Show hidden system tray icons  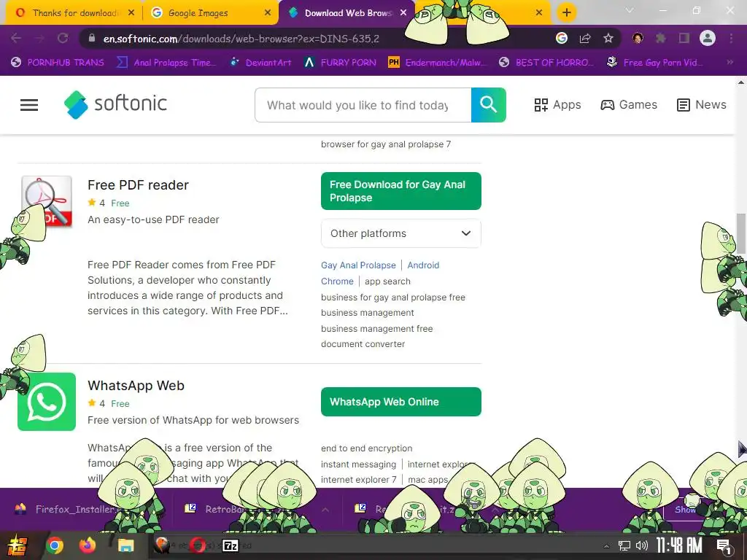606,546
